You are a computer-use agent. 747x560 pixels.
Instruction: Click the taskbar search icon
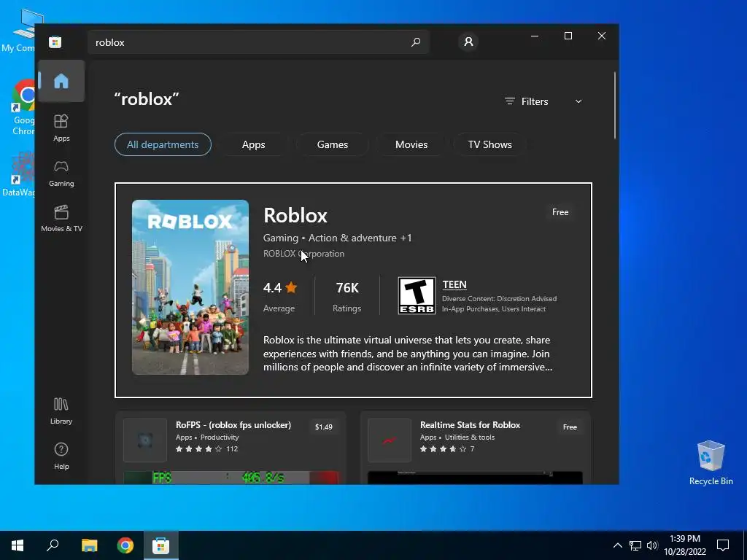[53, 545]
